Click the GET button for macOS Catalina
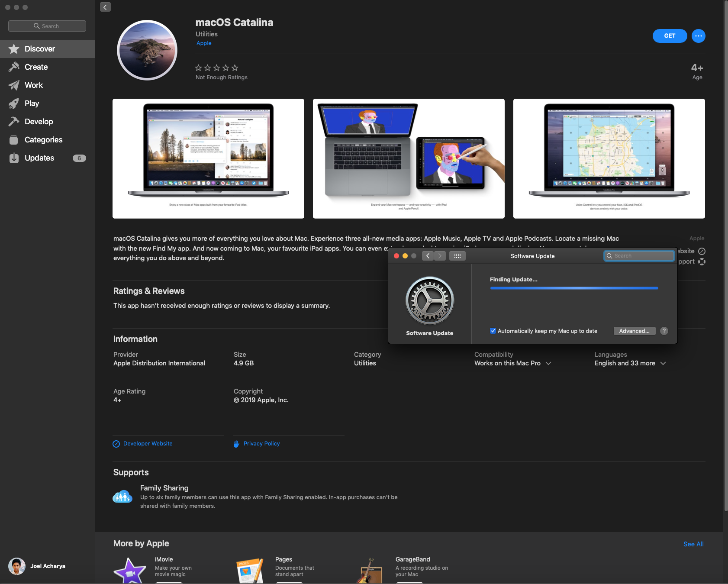This screenshot has height=584, width=728. (670, 36)
